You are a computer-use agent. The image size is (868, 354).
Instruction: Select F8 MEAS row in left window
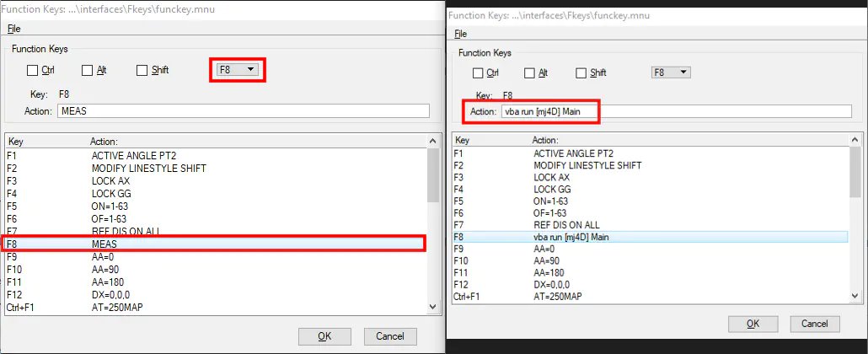pos(216,244)
